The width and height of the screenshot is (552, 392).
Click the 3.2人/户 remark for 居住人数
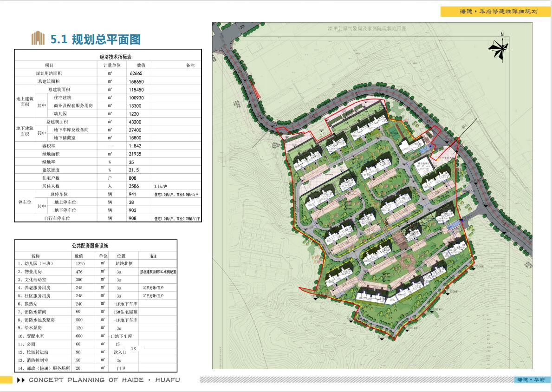point(164,186)
